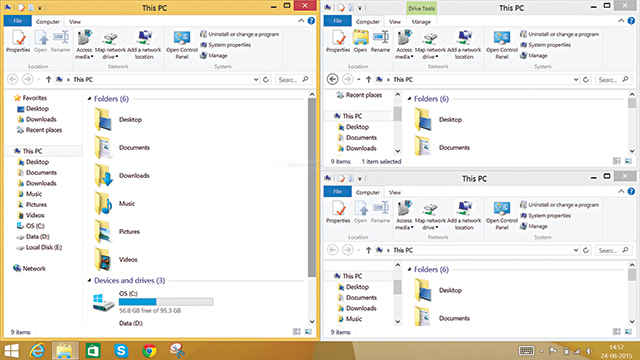Open Internet Explorer from taskbar
Screen dimensions: 640x360
[x=38, y=350]
